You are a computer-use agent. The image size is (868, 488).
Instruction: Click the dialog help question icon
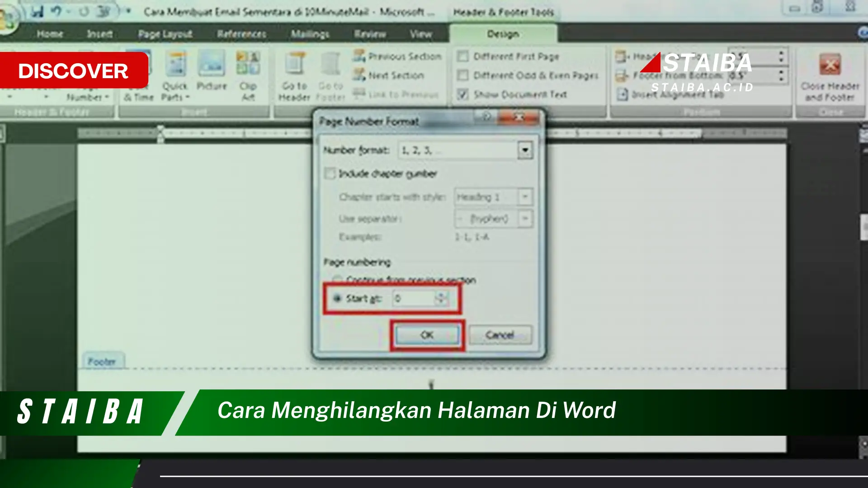(x=486, y=117)
